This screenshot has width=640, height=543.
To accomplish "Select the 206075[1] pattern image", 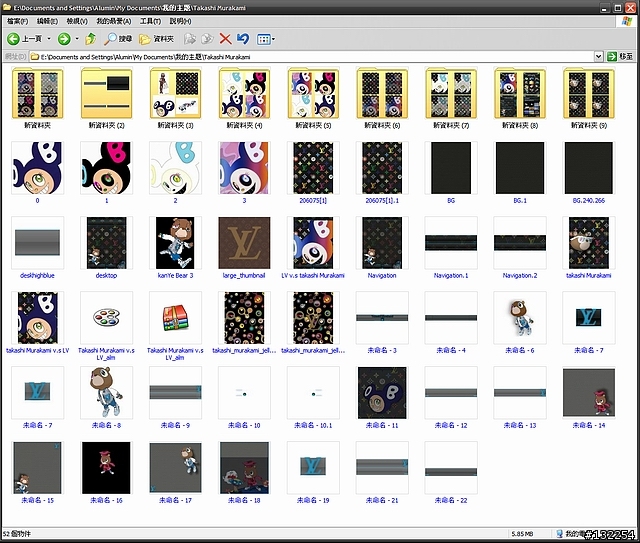I will point(313,168).
